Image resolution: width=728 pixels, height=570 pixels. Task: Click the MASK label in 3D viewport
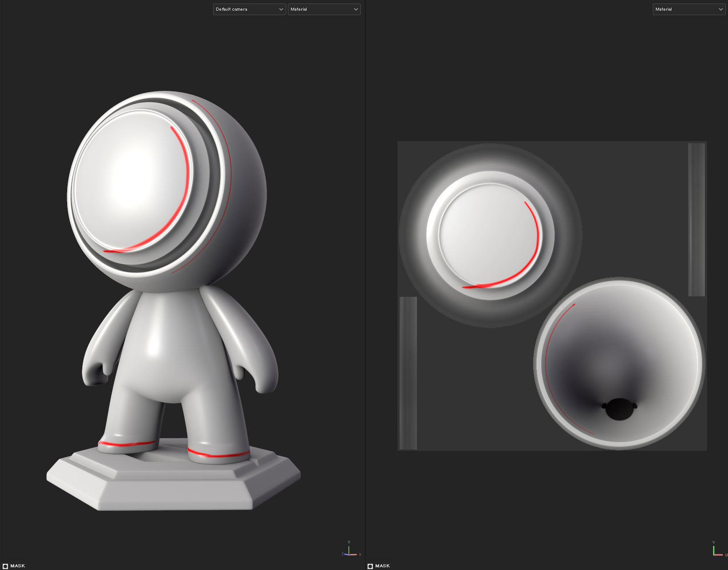click(x=18, y=566)
